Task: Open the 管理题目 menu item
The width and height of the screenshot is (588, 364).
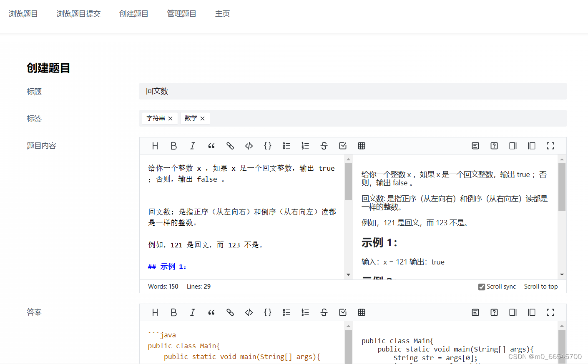Action: [x=182, y=14]
